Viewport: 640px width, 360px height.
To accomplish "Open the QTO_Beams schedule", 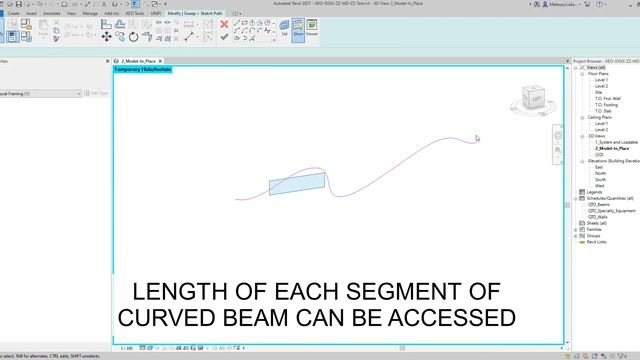I will (599, 204).
